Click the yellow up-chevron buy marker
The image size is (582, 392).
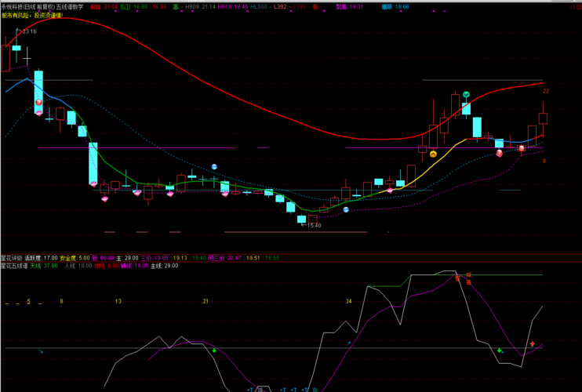point(433,154)
